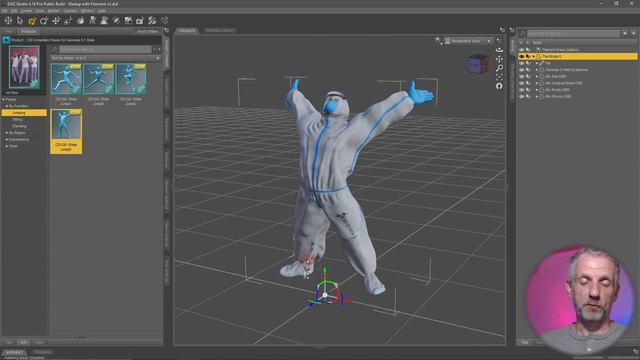
Task: Pick the Translate four-arrow tool
Action: tap(56, 20)
